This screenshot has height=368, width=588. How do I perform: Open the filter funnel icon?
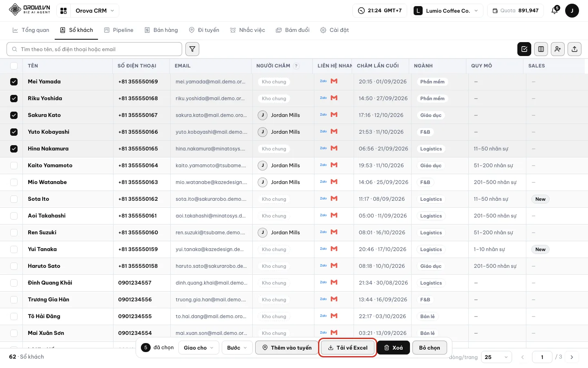click(192, 49)
